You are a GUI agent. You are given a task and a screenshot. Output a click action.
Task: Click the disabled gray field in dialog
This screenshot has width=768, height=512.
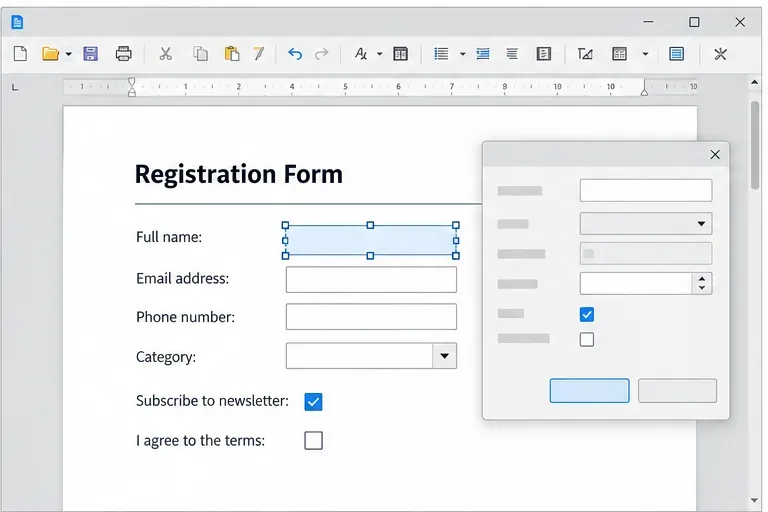click(x=646, y=253)
